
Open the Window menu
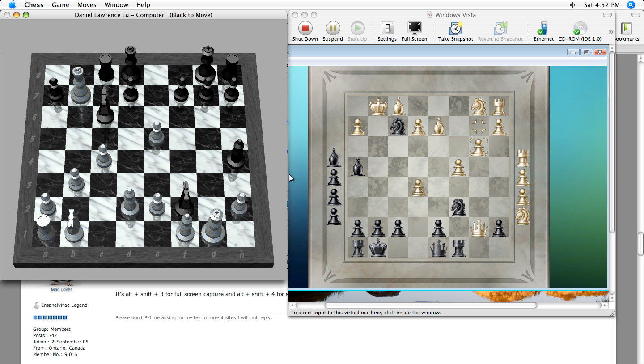(116, 5)
